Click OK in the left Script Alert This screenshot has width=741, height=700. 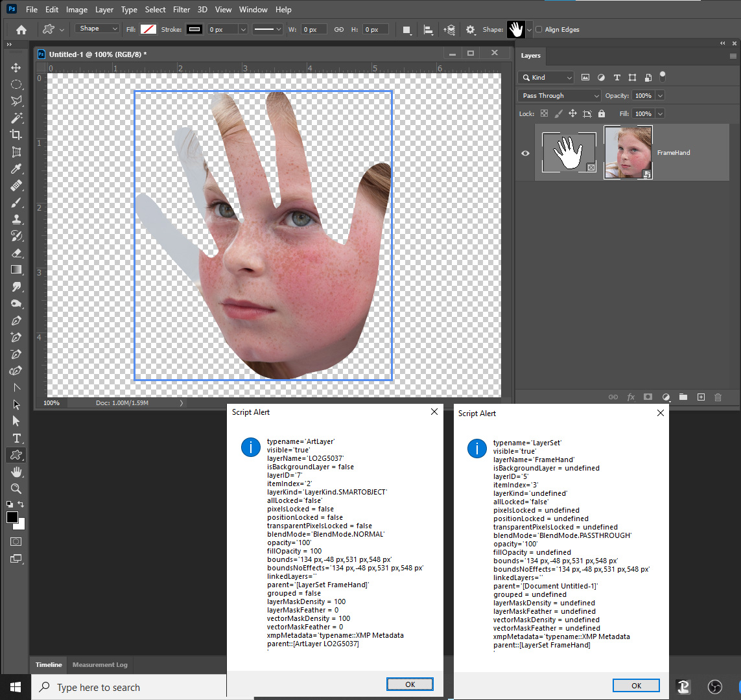(409, 684)
